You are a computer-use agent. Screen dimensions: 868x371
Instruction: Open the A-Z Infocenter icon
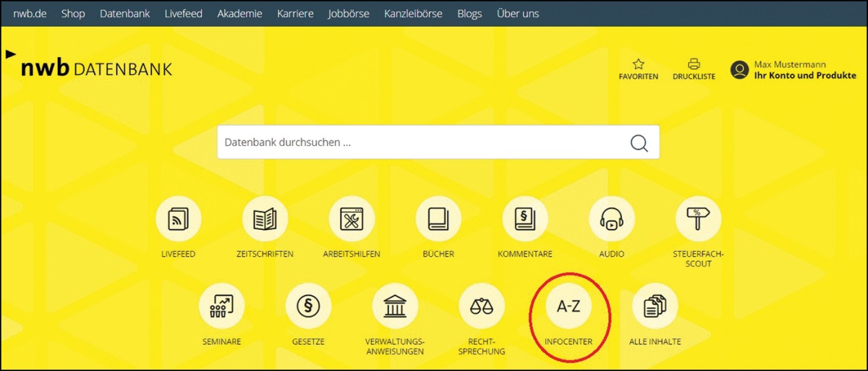(x=569, y=306)
